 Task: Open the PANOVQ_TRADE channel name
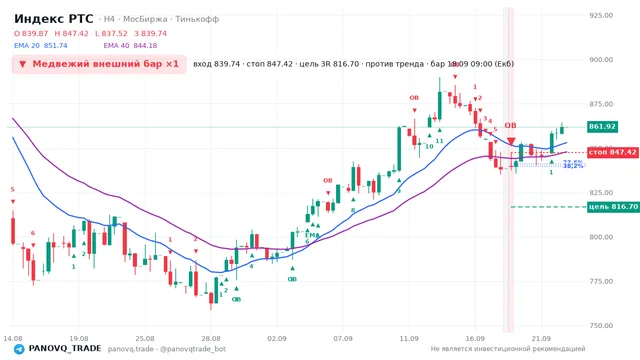point(65,349)
